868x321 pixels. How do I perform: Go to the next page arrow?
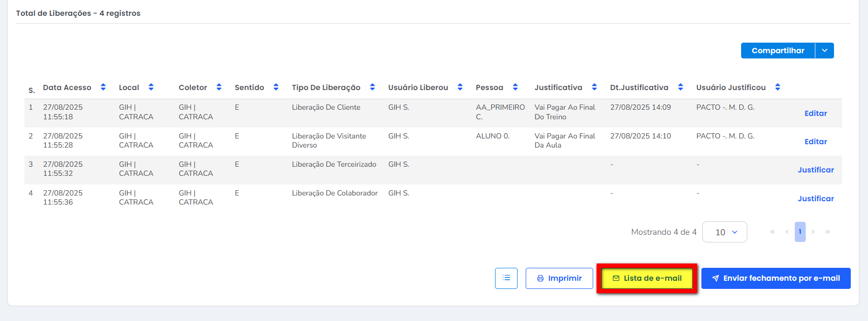813,232
